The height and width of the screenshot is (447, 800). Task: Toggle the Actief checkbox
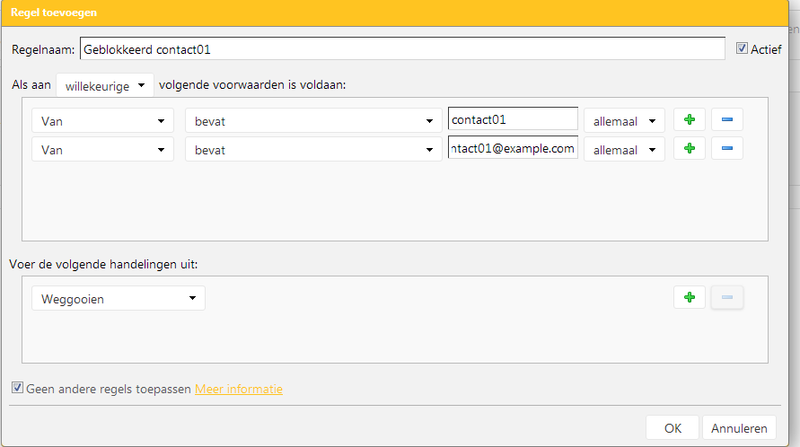click(x=741, y=48)
